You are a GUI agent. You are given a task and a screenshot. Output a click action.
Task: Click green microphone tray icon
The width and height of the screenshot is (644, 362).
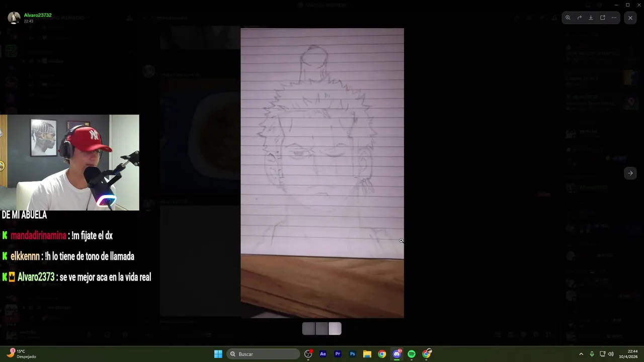(592, 354)
